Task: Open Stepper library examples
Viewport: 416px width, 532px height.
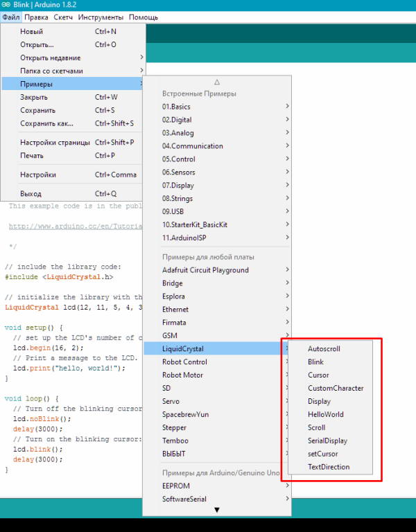Action: pyautogui.click(x=217, y=427)
